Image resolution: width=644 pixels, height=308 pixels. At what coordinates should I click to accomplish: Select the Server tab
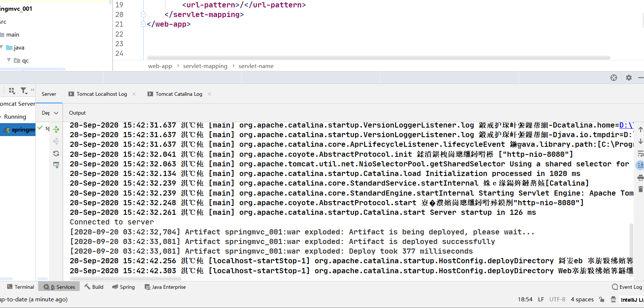coord(49,94)
